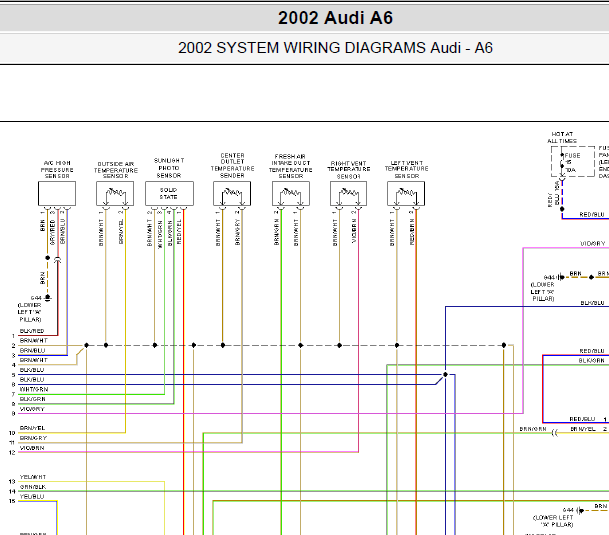The height and width of the screenshot is (535, 609).
Task: Click the "BLK/GRN" label at the right edge
Action: 592,361
